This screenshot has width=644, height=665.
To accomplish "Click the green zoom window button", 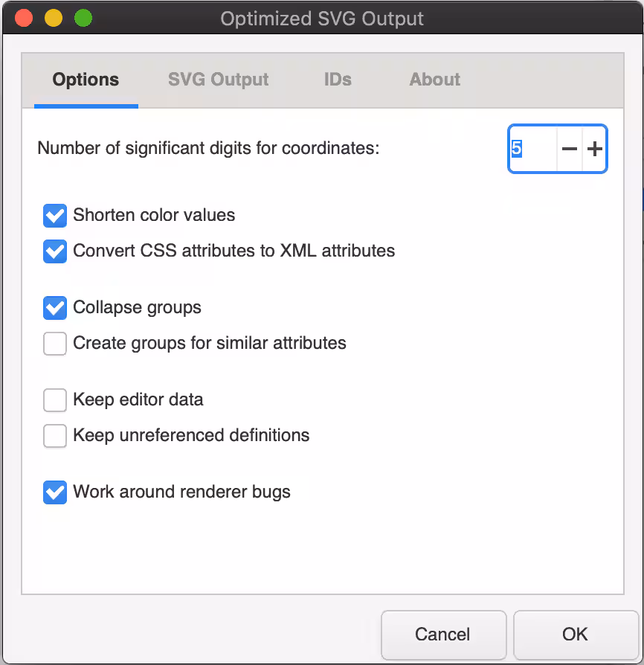I will [83, 18].
